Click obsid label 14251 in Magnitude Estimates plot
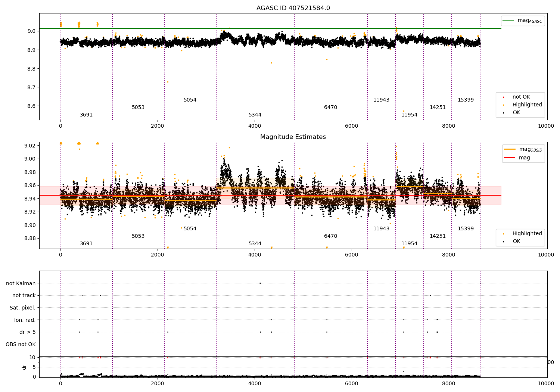Screen dimensions: 560x392 point(438,236)
